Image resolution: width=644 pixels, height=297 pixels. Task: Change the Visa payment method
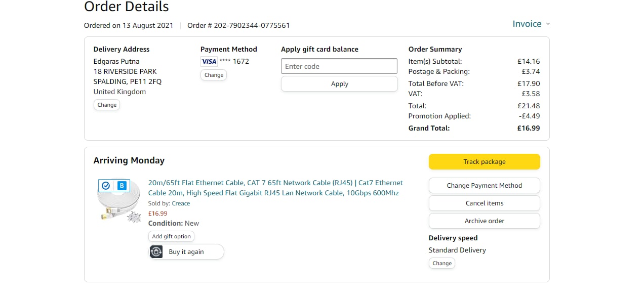click(214, 75)
